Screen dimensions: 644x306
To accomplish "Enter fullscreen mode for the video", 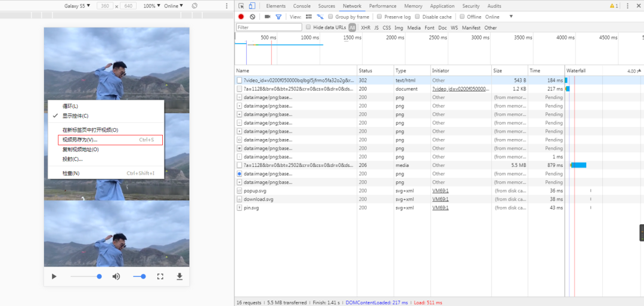I will (x=160, y=276).
